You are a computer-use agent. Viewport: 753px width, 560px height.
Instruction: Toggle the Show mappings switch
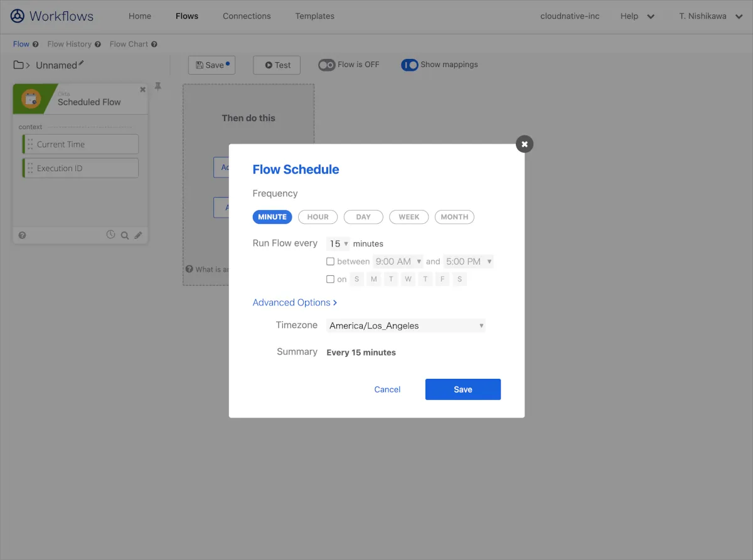[x=410, y=65]
